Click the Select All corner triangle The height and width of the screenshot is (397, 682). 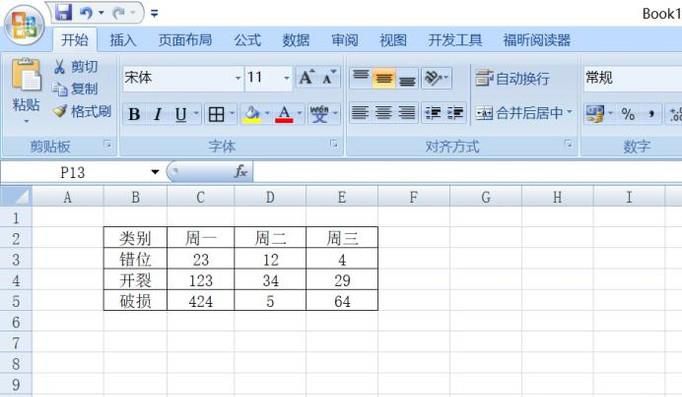click(x=16, y=197)
